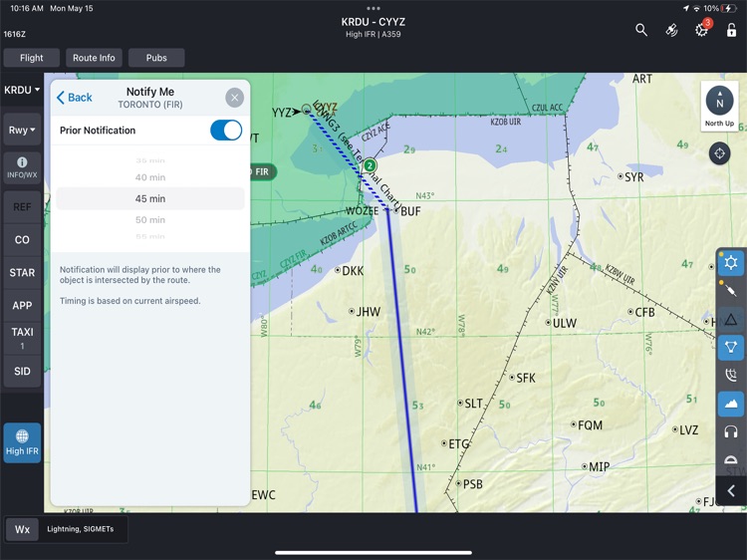
Task: Tap the SLT navaid on map
Action: coord(470,404)
